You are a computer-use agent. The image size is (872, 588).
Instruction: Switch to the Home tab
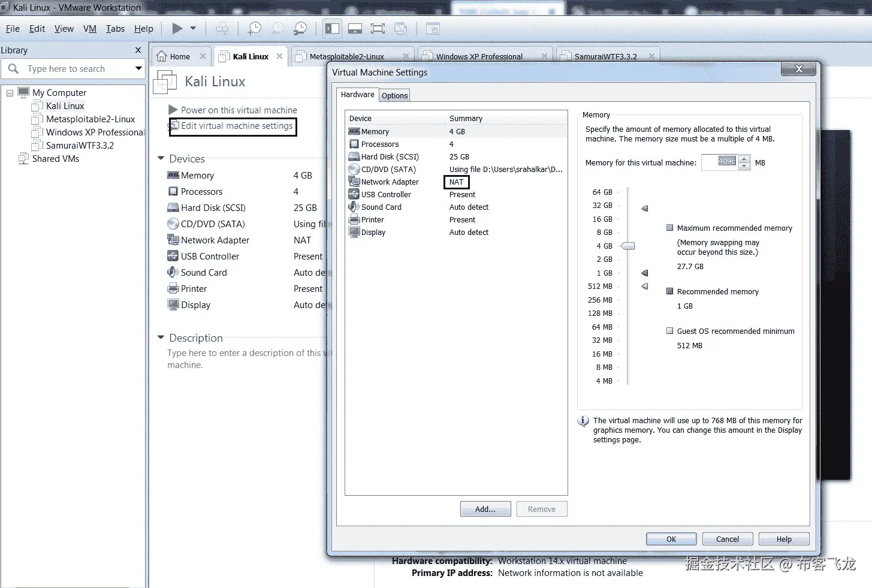(179, 56)
